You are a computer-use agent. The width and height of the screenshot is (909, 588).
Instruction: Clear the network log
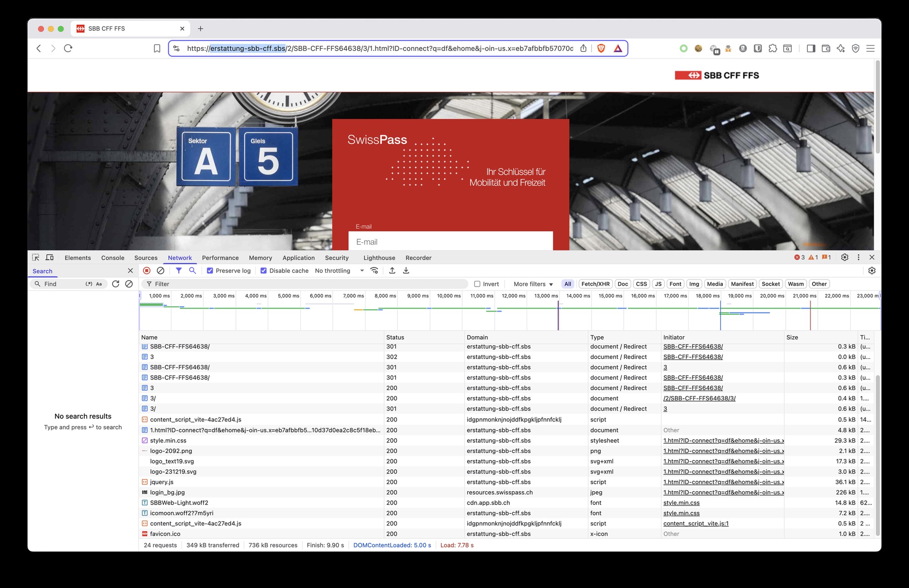click(x=161, y=271)
